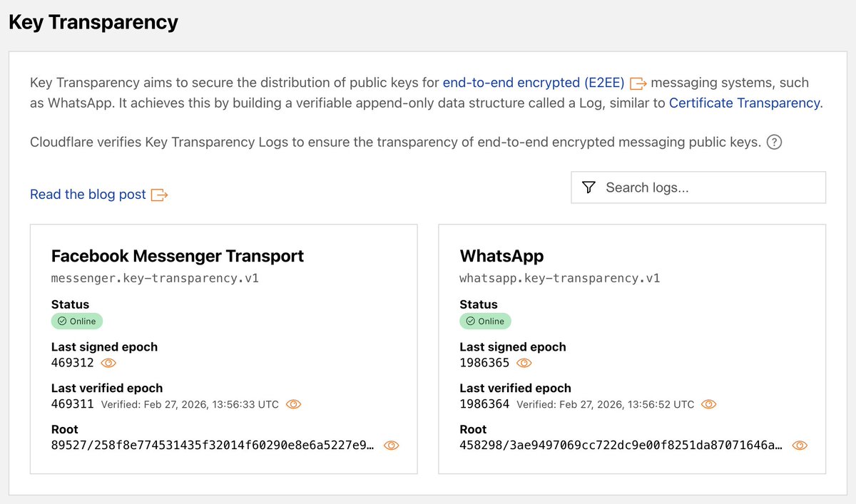The height and width of the screenshot is (504, 856).
Task: Click external link icon beside end-to-end encrypted
Action: [x=637, y=82]
